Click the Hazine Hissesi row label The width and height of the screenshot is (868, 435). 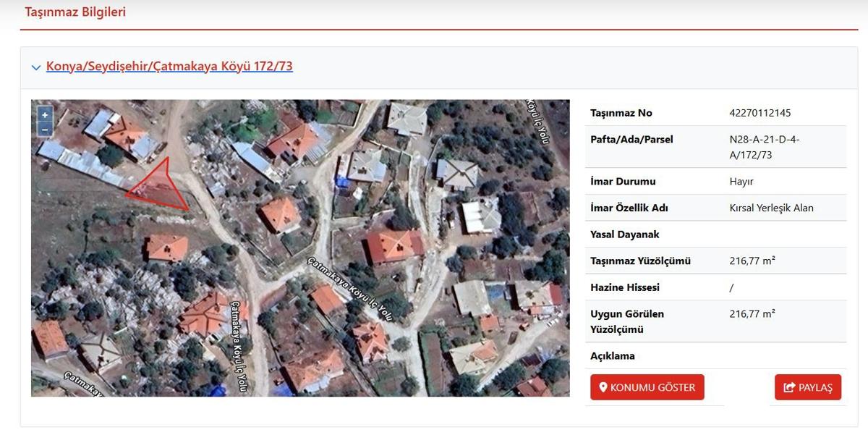click(625, 287)
